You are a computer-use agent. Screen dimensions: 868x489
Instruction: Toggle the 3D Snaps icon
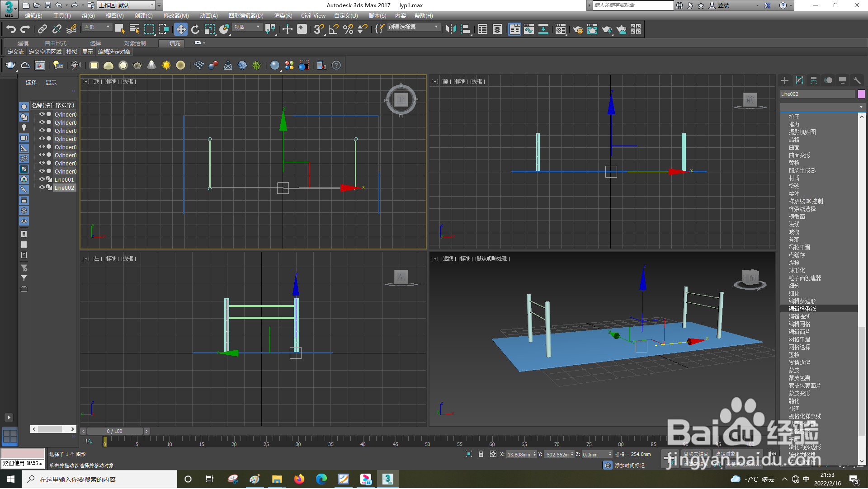319,29
